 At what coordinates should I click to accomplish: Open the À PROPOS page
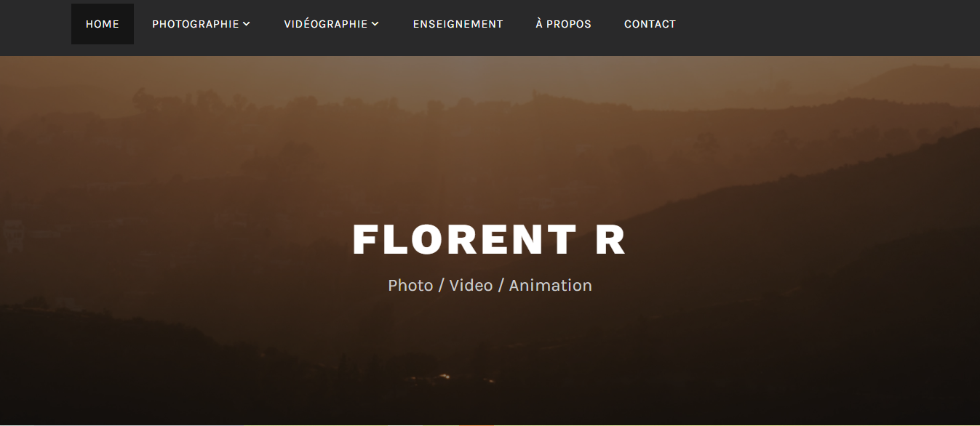click(563, 24)
